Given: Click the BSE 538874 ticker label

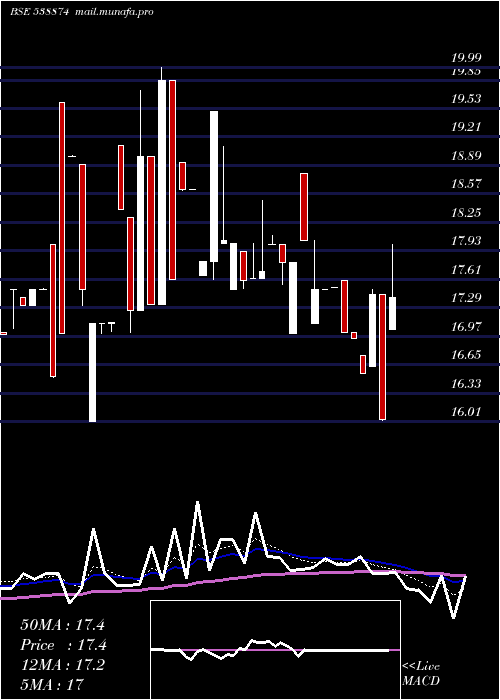Looking at the screenshot, I should coord(39,12).
